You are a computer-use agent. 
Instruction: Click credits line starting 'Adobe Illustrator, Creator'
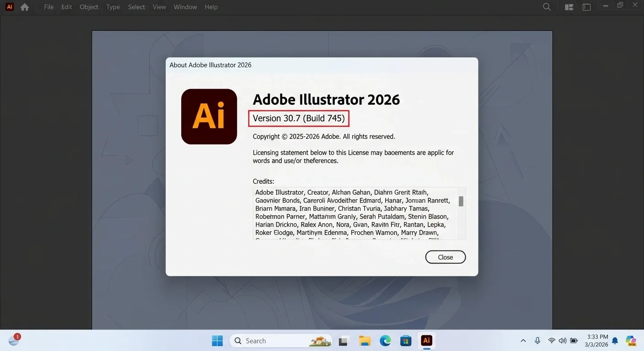point(342,192)
